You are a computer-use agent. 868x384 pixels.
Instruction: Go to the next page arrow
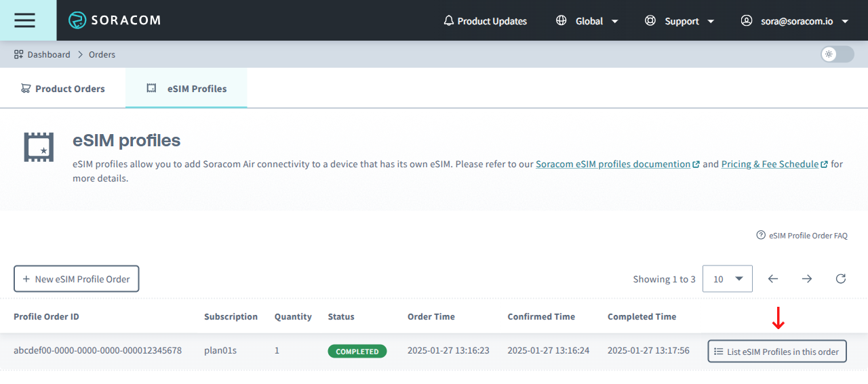click(806, 278)
